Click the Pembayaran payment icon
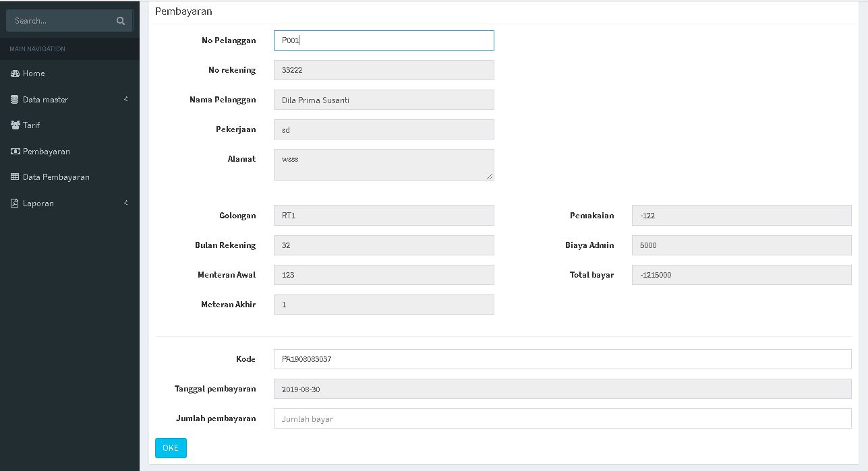Image resolution: width=868 pixels, height=471 pixels. [x=15, y=151]
